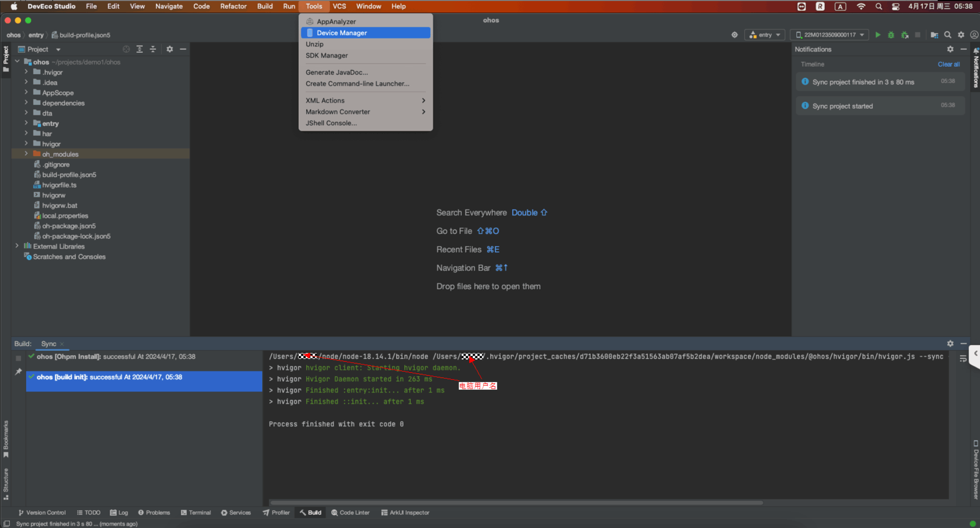Open XML Actions submenu

pyautogui.click(x=365, y=101)
